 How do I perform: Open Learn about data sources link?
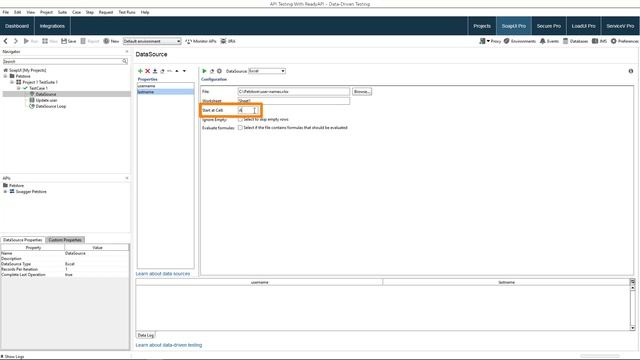(x=163, y=273)
